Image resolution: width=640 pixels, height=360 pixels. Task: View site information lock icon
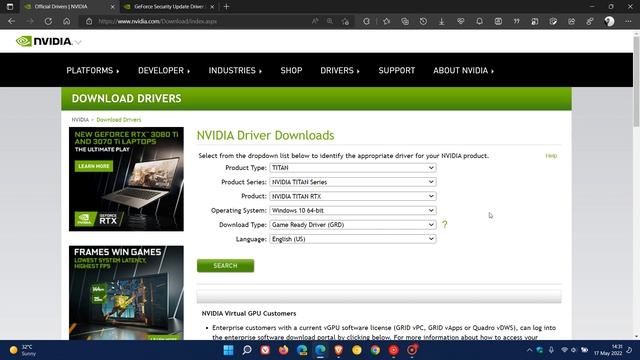pyautogui.click(x=89, y=21)
